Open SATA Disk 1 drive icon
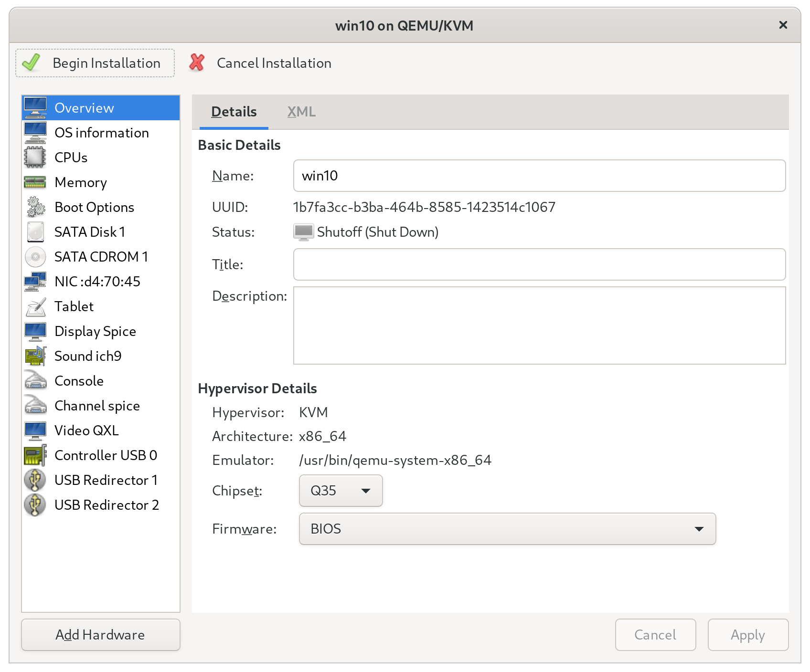 (x=35, y=232)
